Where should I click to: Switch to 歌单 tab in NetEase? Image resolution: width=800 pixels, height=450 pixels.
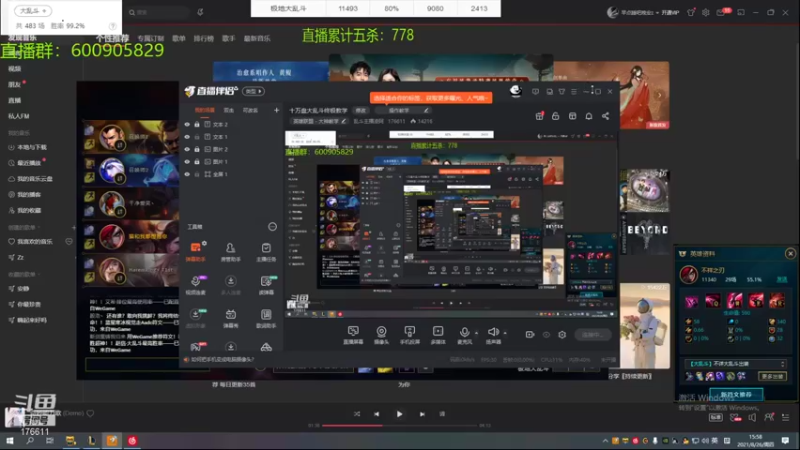[x=179, y=38]
